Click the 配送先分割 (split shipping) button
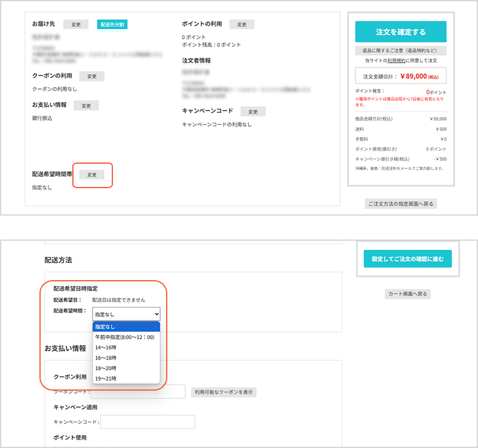This screenshot has width=478, height=448. click(112, 25)
